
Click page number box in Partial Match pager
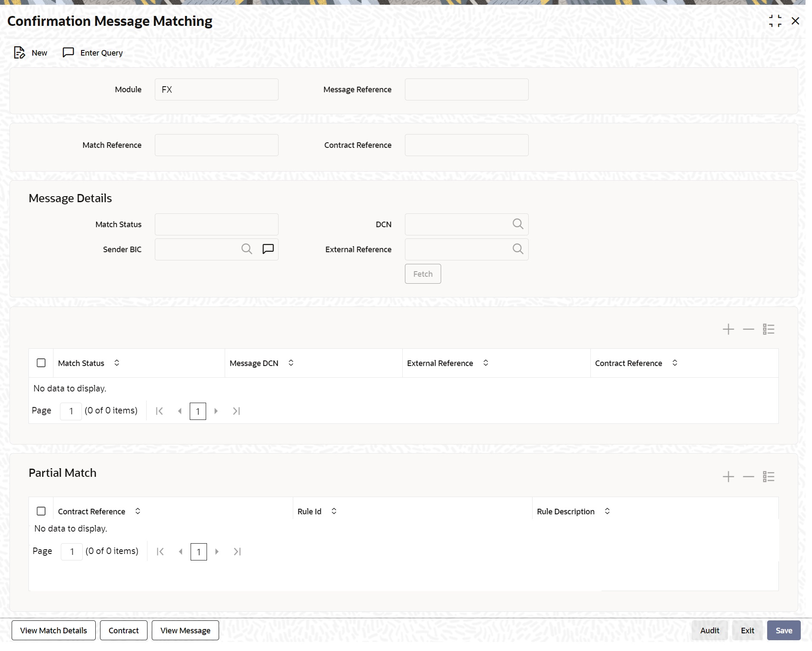(x=72, y=552)
